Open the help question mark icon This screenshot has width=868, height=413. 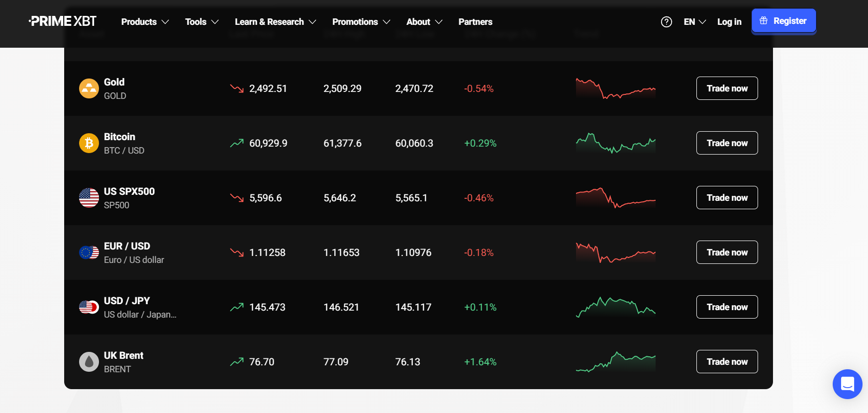666,22
